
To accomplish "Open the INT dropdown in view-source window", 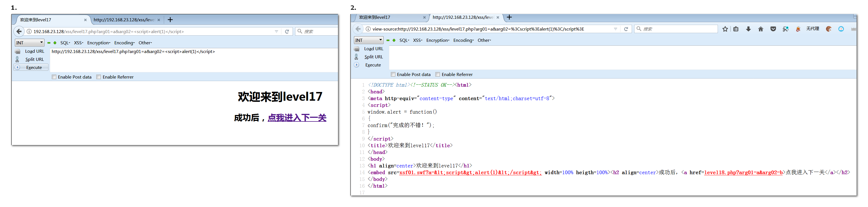I will click(x=369, y=40).
